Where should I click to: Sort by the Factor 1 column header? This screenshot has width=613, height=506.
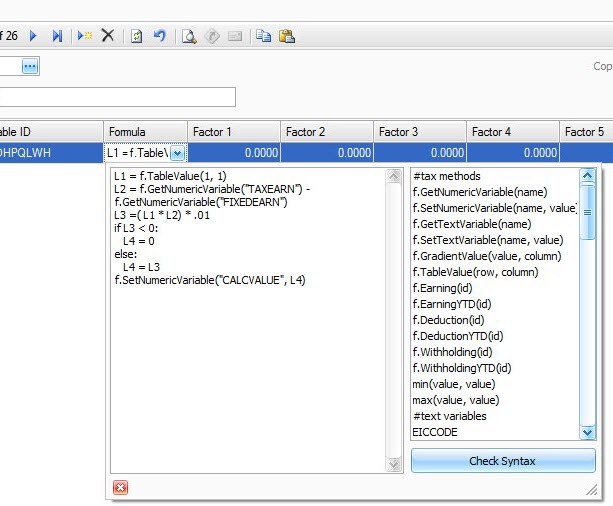point(233,132)
